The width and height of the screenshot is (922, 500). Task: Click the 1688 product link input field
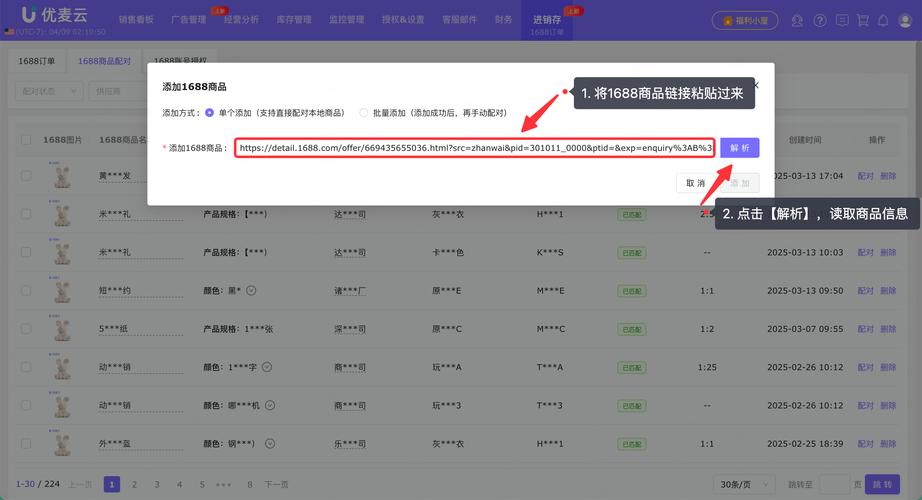coord(475,148)
